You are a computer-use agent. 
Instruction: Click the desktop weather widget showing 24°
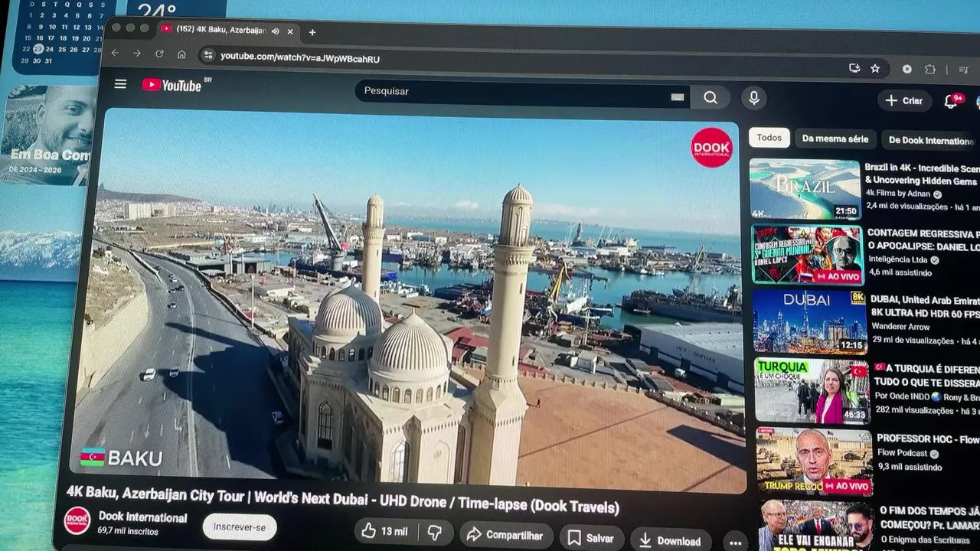[176, 9]
